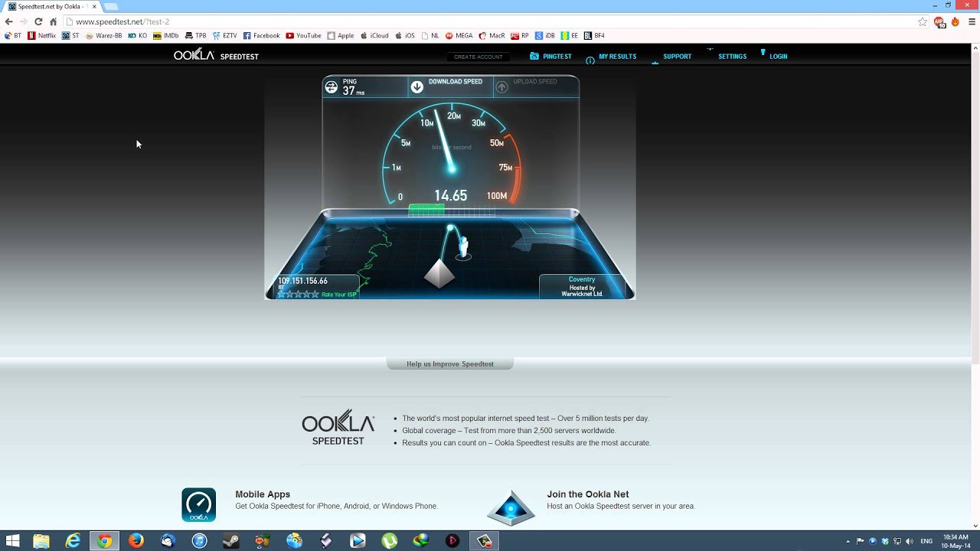Viewport: 980px width, 551px height.
Task: Select the Speedtest.net by Ookla tab
Action: point(51,6)
